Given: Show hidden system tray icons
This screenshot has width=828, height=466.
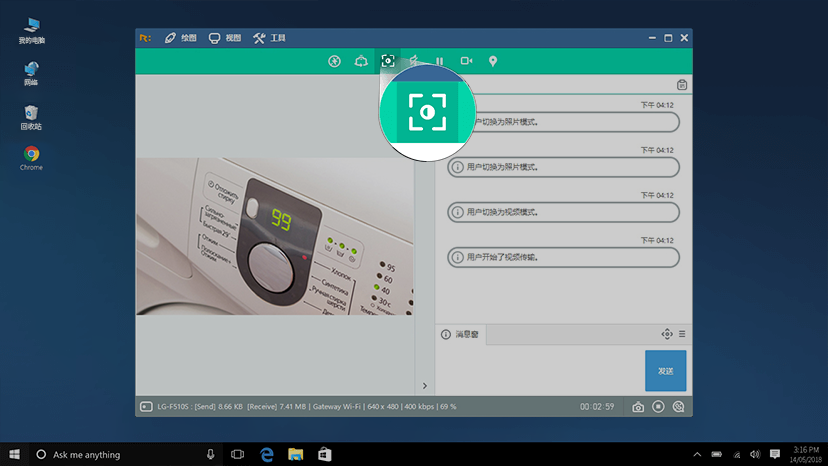Looking at the screenshot, I should click(697, 454).
